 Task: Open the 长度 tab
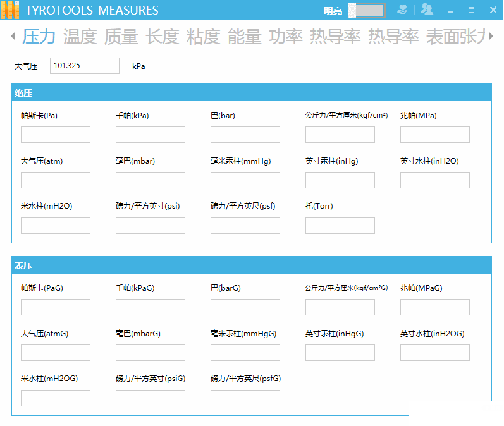point(163,37)
